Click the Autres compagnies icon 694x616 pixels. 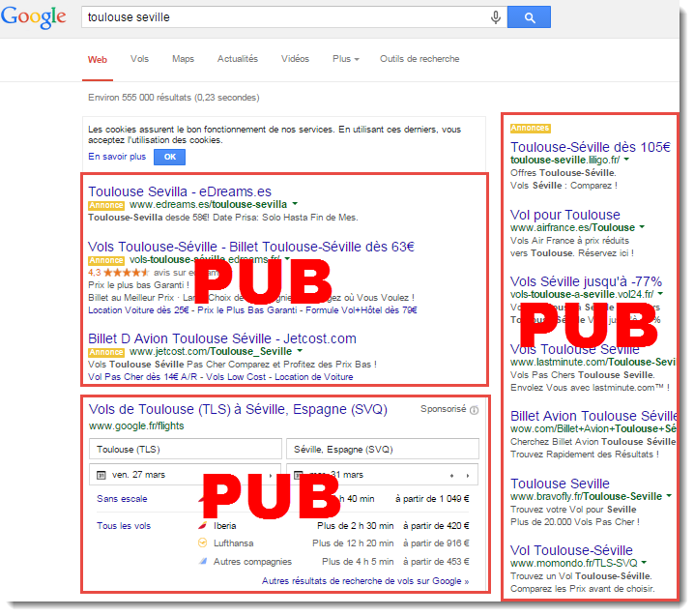(x=202, y=561)
